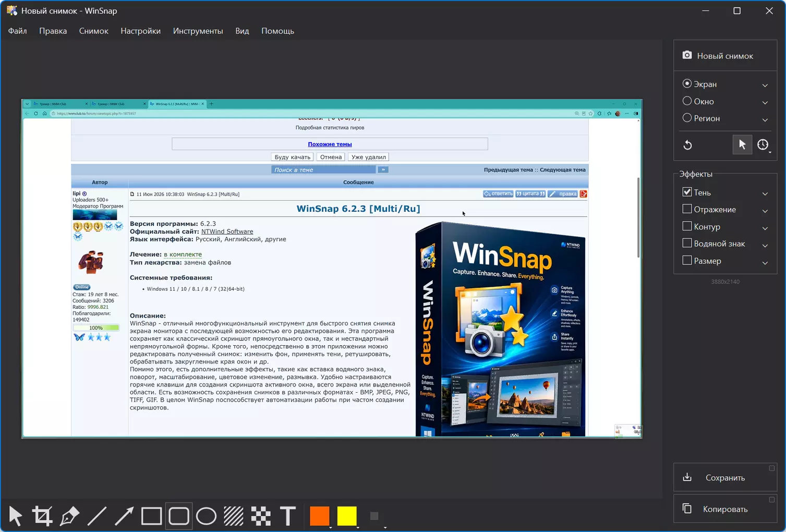
Task: Click the repeat last capture icon
Action: (687, 145)
